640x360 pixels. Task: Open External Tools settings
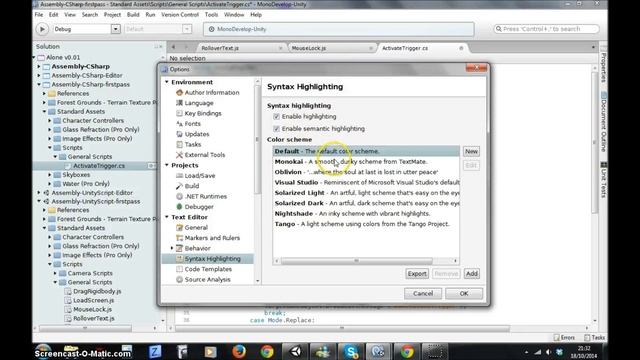(x=204, y=155)
